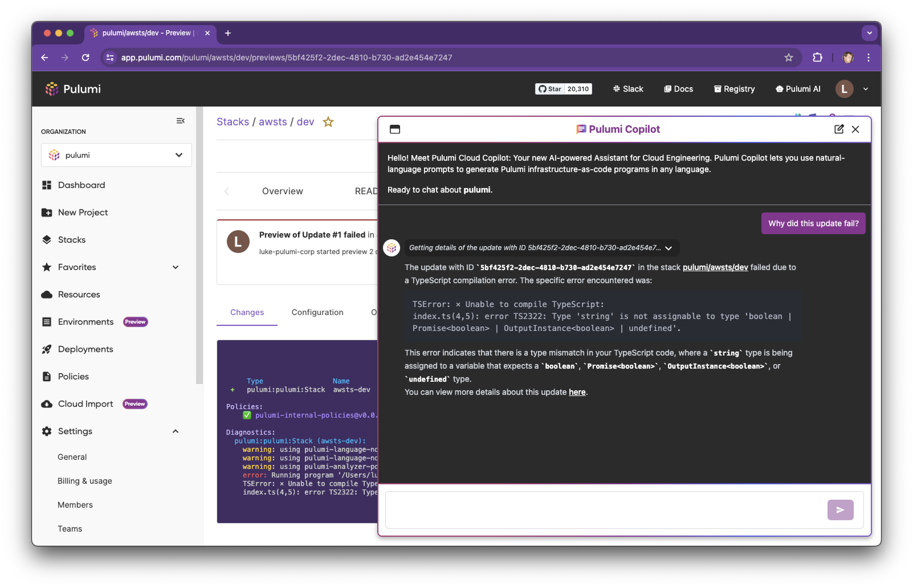Bookmark this page with the star icon
913x588 pixels.
(789, 58)
